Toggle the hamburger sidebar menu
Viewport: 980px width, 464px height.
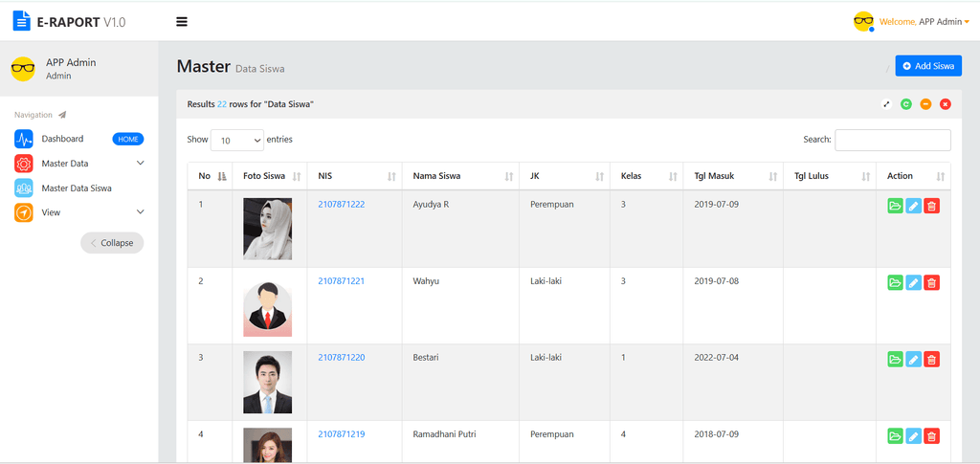[182, 22]
